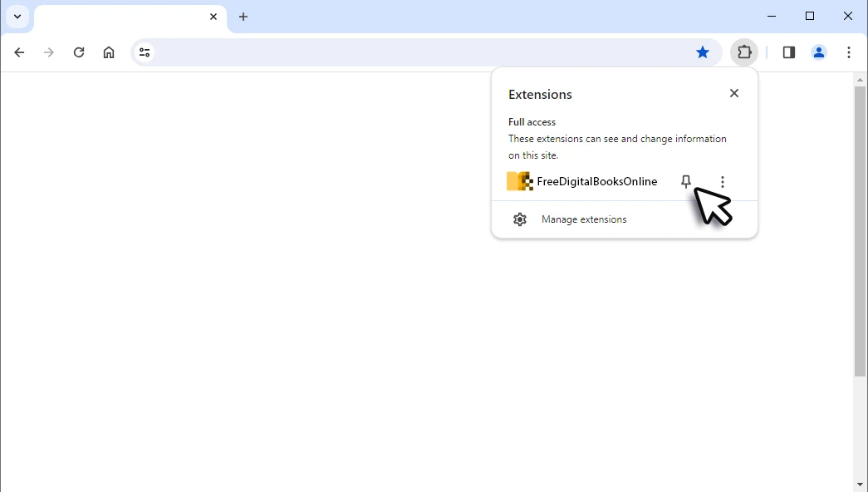Screen dimensions: 868x492
Task: Open more options for FreeDigitalBooksOnline
Action: click(722, 181)
